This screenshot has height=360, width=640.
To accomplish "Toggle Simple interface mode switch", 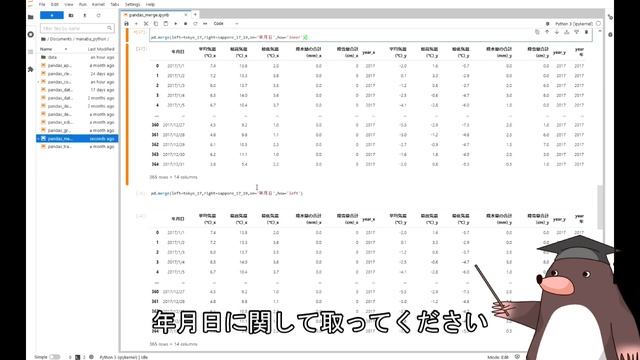I will [55, 357].
